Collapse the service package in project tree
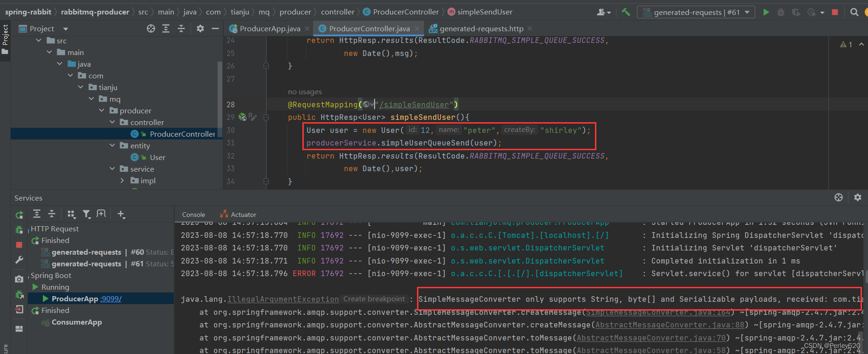The image size is (868, 354). [x=112, y=169]
